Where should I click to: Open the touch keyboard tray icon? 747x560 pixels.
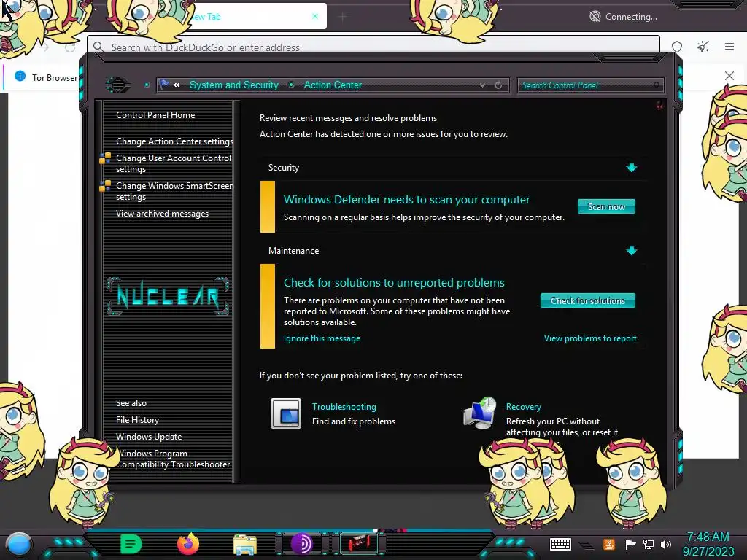pos(560,544)
